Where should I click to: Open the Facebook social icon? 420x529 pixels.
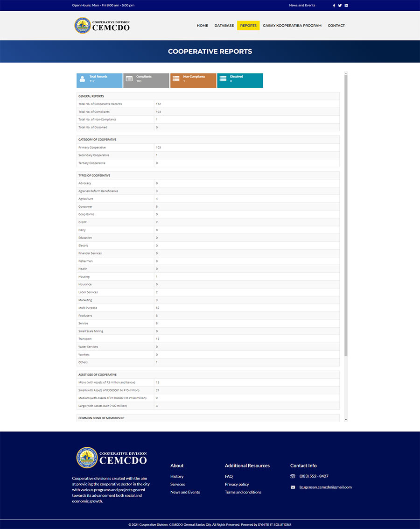click(x=334, y=6)
